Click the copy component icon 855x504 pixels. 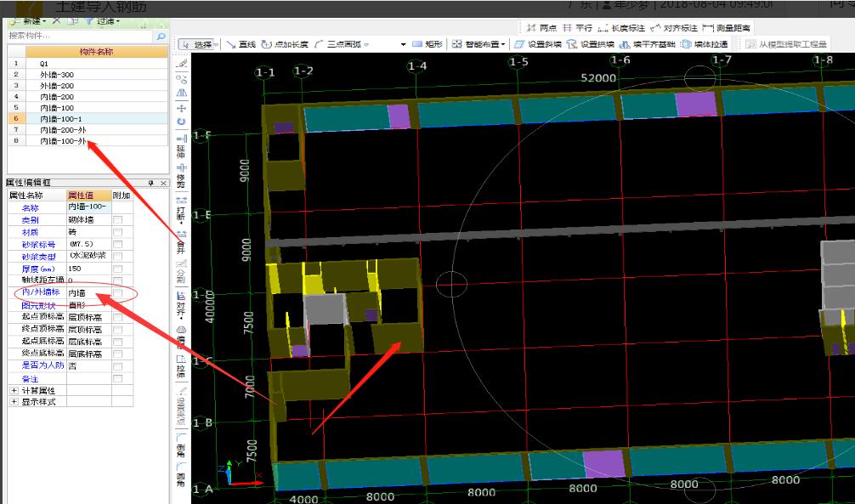tap(72, 21)
